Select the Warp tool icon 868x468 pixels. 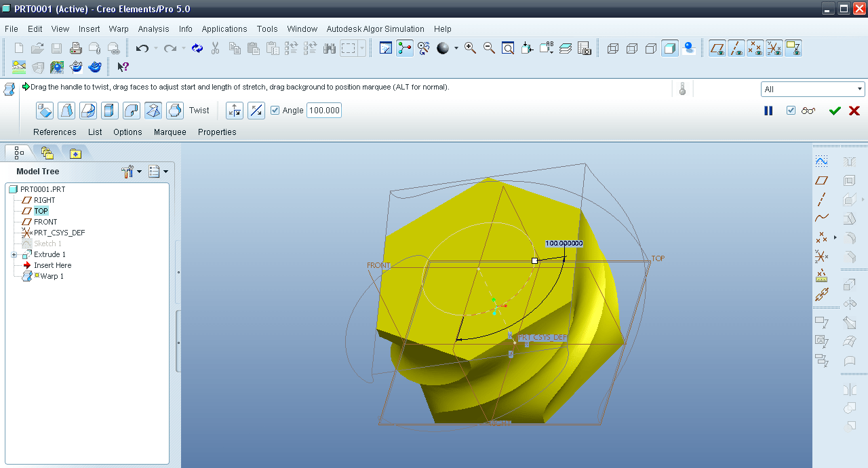pos(66,111)
